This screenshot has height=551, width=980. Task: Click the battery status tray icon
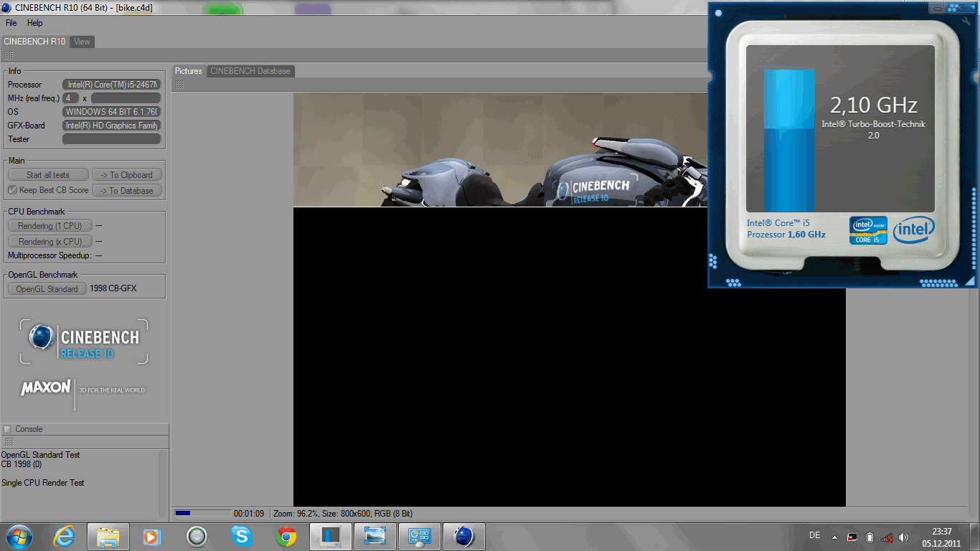pyautogui.click(x=870, y=537)
